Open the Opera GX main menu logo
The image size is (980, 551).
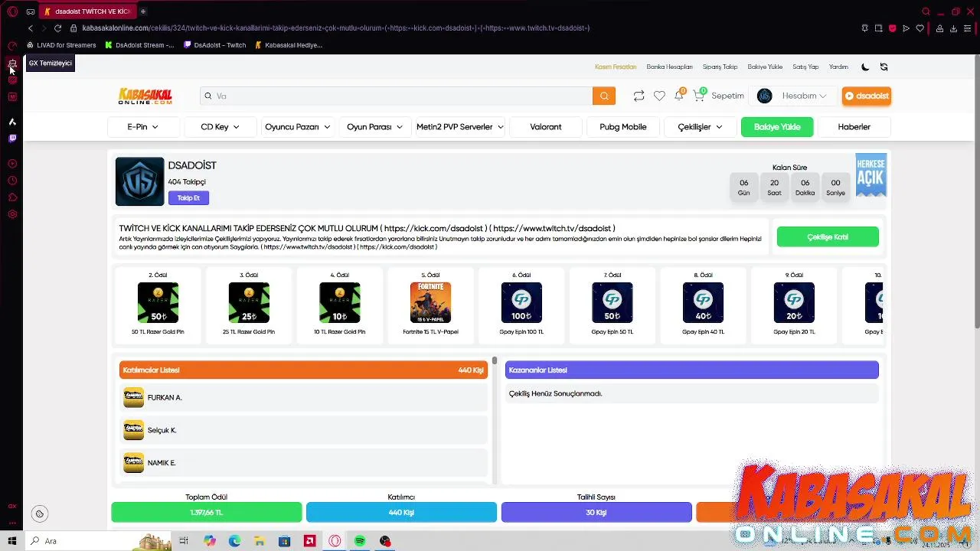tap(12, 11)
